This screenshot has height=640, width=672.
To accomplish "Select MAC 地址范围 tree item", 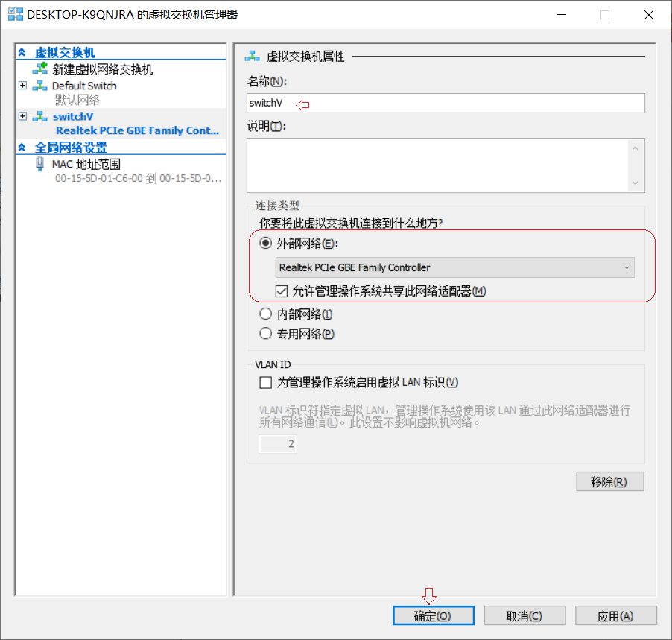I will [86, 164].
